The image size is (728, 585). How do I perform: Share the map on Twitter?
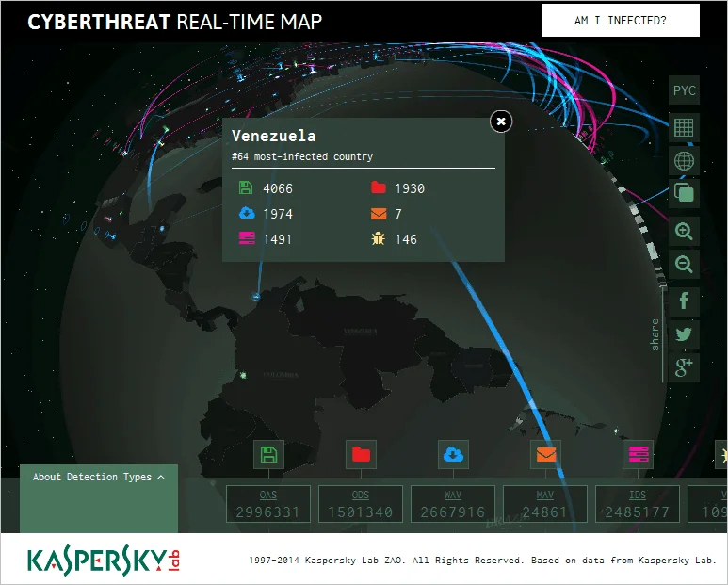(684, 334)
